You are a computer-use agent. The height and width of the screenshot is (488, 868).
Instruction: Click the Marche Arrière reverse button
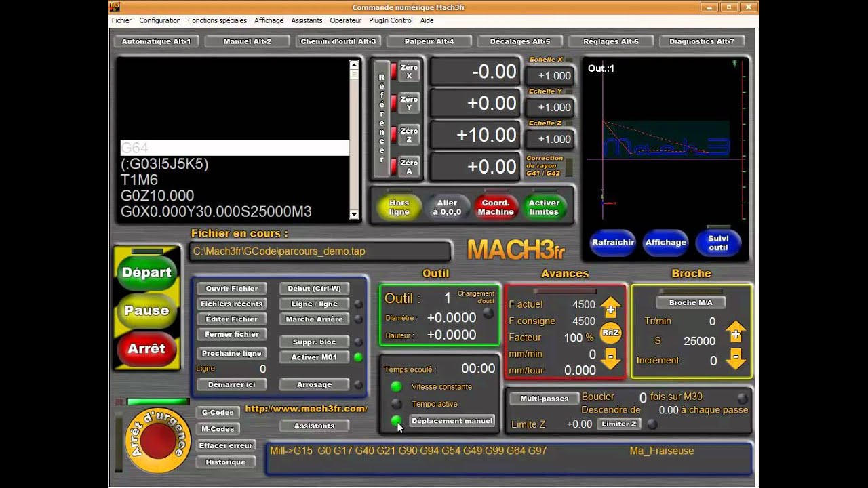(314, 319)
